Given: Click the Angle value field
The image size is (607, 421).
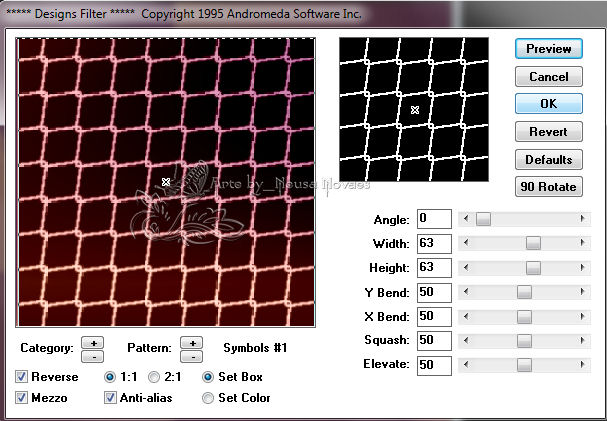Looking at the screenshot, I should tap(434, 219).
